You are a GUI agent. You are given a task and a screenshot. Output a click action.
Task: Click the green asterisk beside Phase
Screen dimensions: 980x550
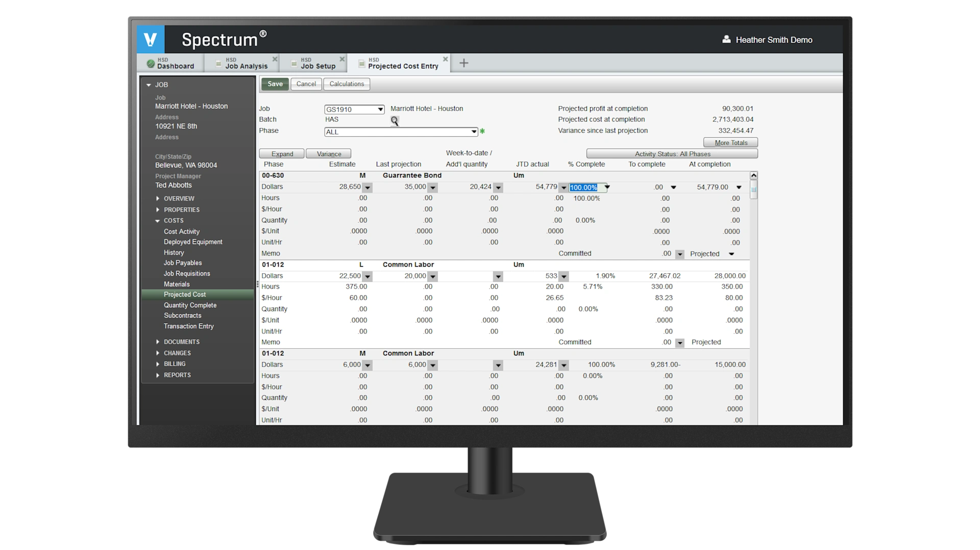pyautogui.click(x=482, y=131)
